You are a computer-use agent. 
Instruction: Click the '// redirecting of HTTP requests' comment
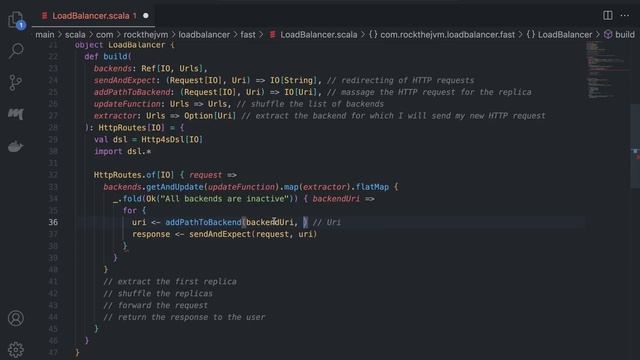400,80
